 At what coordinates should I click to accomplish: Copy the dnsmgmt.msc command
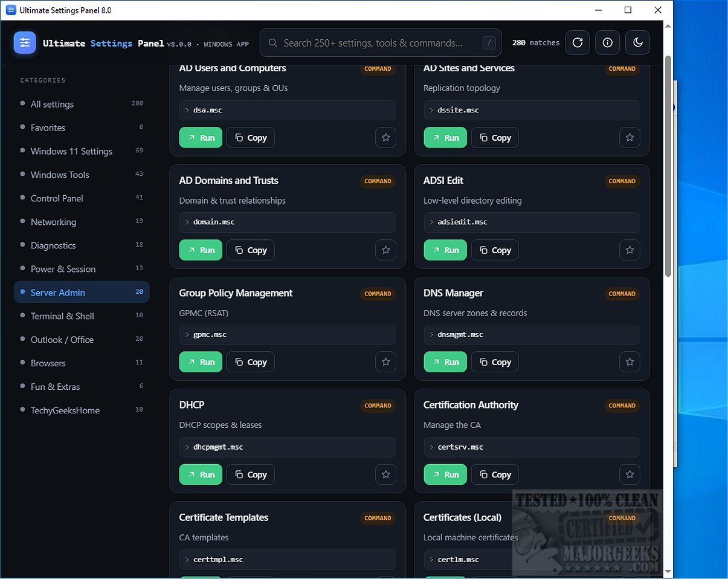coord(495,362)
